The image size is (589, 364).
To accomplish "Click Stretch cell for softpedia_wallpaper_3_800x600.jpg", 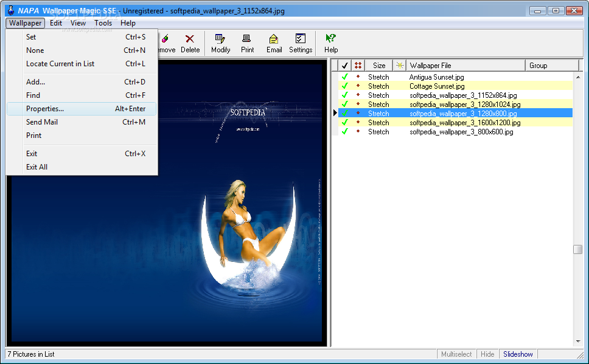I will pyautogui.click(x=378, y=132).
